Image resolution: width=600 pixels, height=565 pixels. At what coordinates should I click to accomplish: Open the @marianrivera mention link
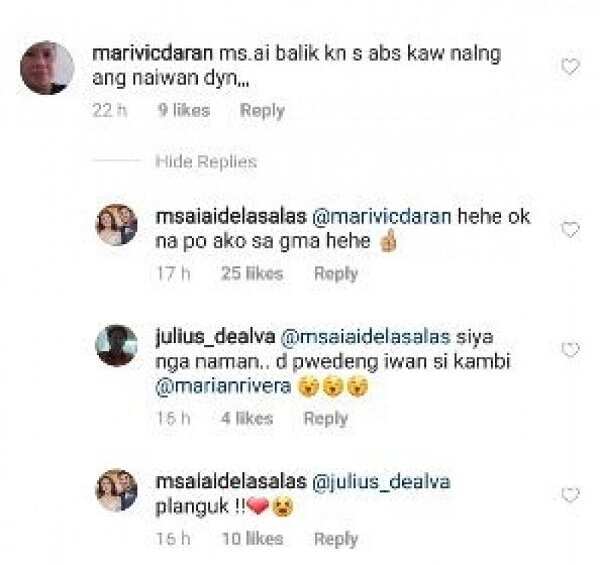(x=223, y=386)
